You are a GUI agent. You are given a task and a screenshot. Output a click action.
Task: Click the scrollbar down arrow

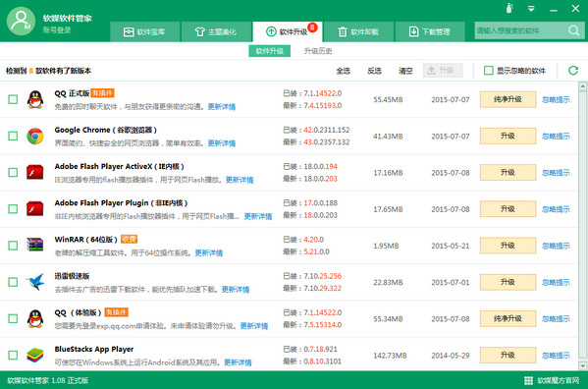point(582,365)
